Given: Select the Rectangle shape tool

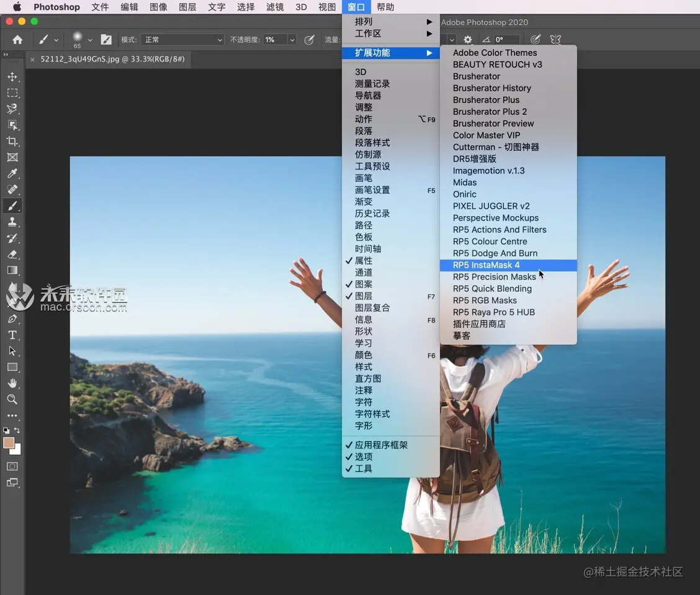Looking at the screenshot, I should [12, 367].
